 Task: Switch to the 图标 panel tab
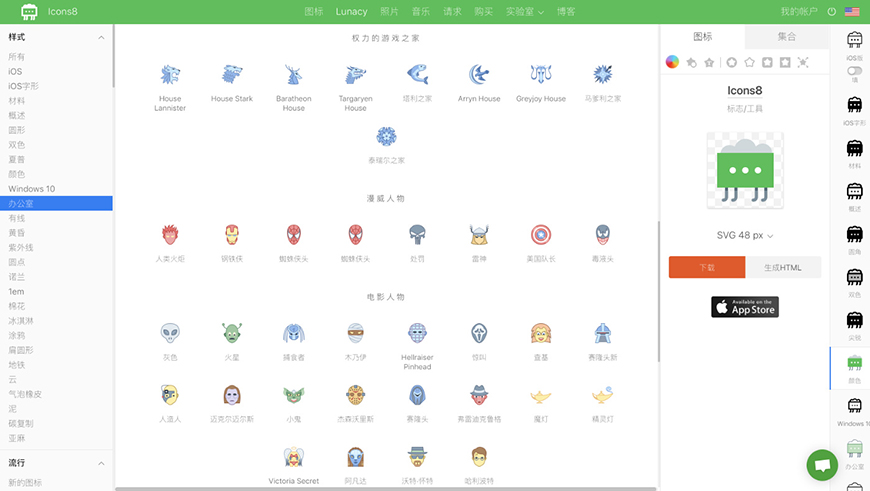702,37
